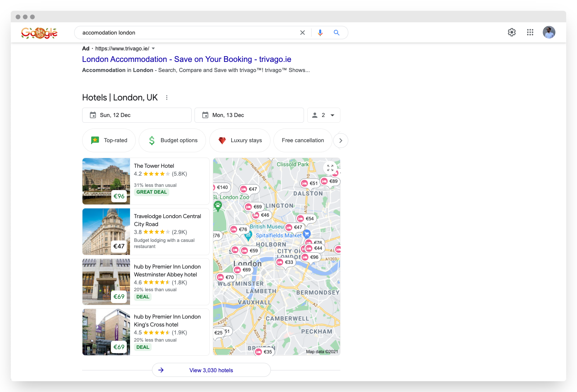Image resolution: width=577 pixels, height=392 pixels.
Task: Expand trivago ad URL dropdown arrow
Action: point(153,49)
